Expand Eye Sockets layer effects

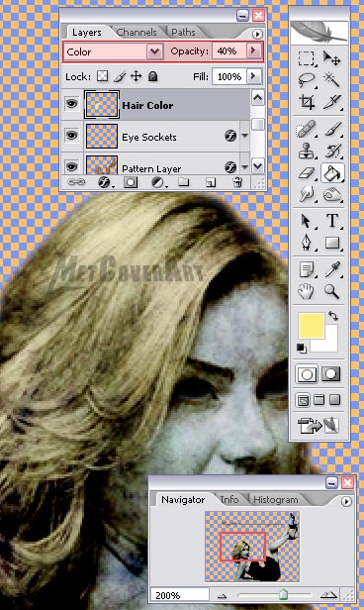pos(244,136)
